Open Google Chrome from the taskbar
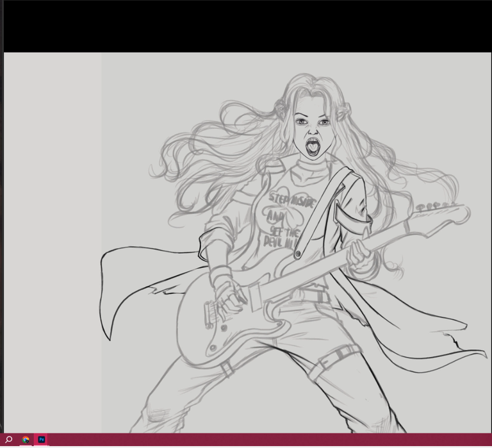Viewport: 492px width, 448px height. (x=26, y=440)
